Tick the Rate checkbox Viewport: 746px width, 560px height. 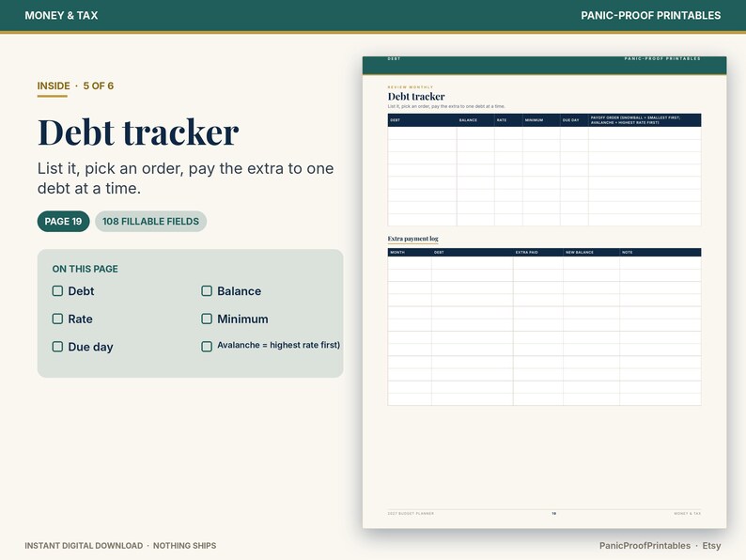pyautogui.click(x=57, y=319)
